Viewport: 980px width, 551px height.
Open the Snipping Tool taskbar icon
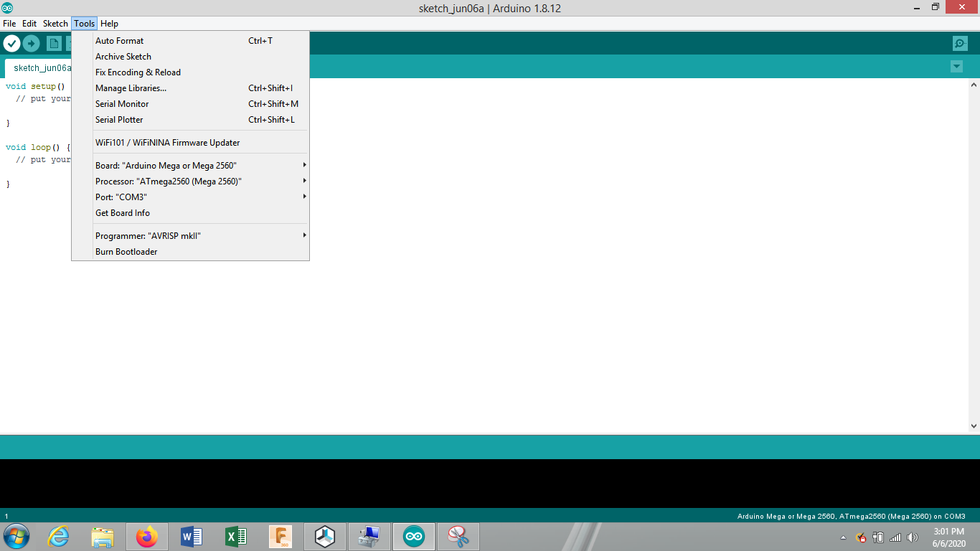(458, 537)
